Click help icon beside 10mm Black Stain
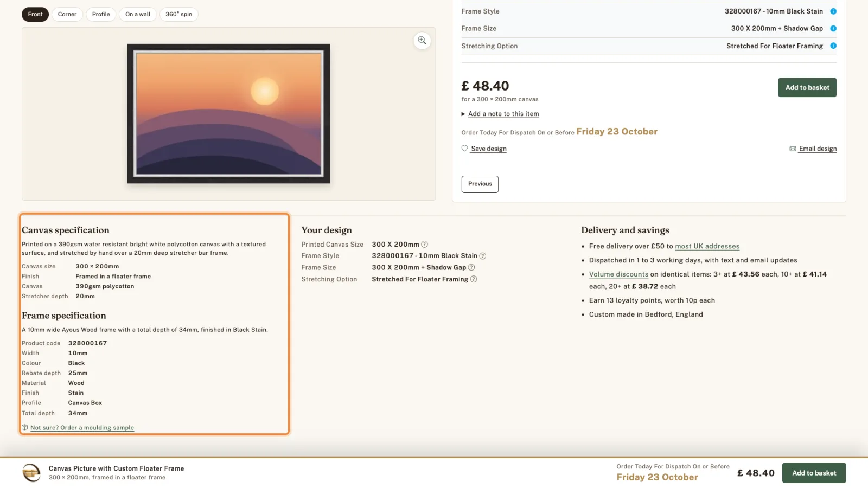This screenshot has width=868, height=488. point(483,256)
